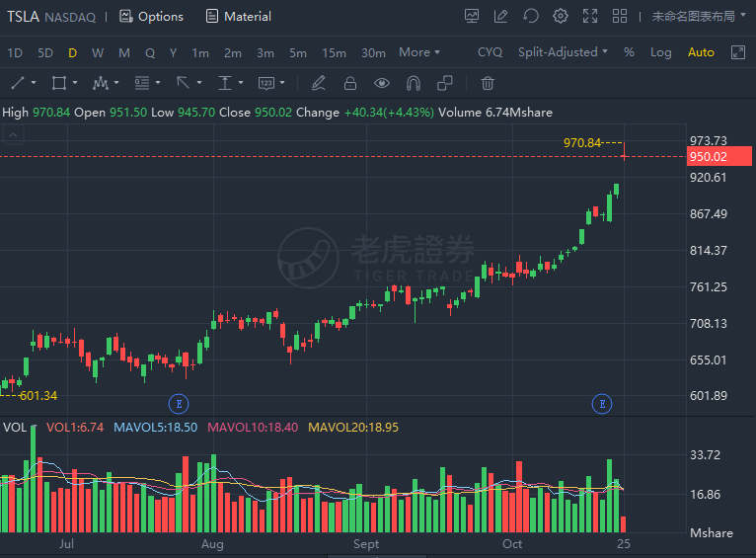Open the chart grid layout icon

pyautogui.click(x=620, y=17)
